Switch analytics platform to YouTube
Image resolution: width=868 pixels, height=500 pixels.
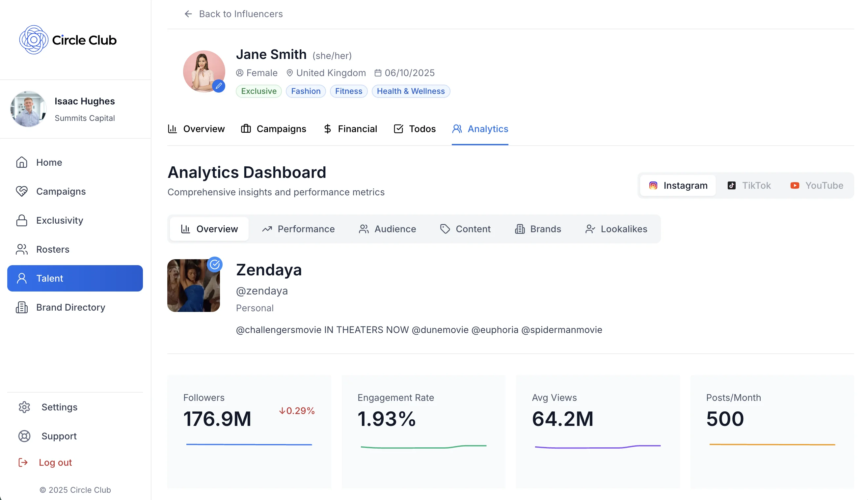817,185
